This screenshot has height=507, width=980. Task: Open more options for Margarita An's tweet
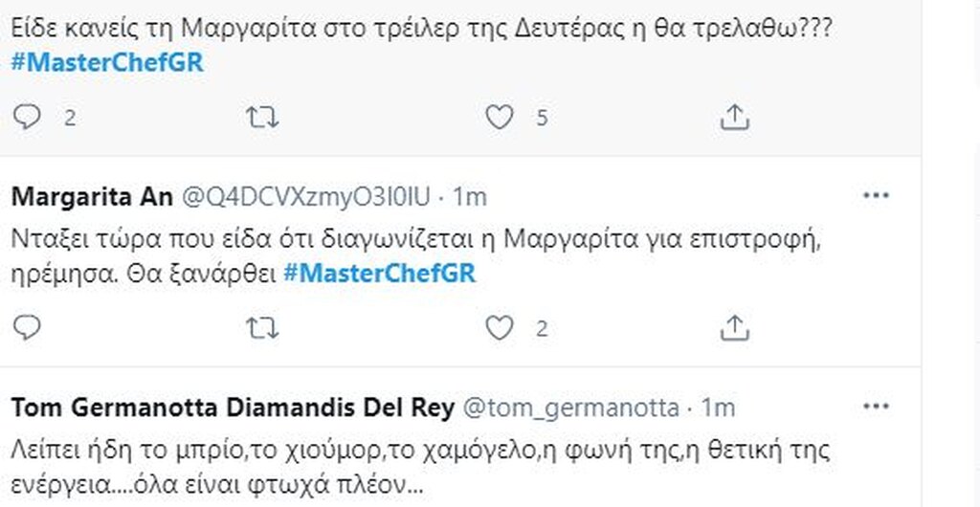coord(876,196)
